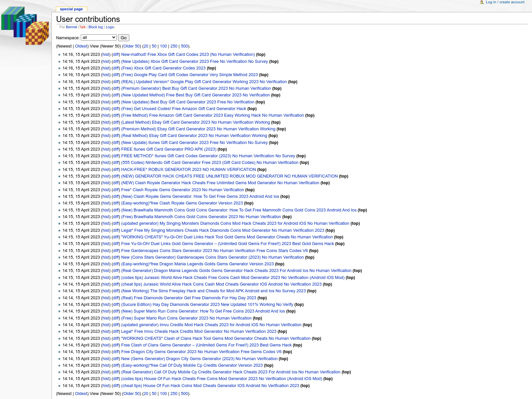The height and width of the screenshot is (399, 532).
Task: Show 100 results via top pager
Action: tap(164, 46)
